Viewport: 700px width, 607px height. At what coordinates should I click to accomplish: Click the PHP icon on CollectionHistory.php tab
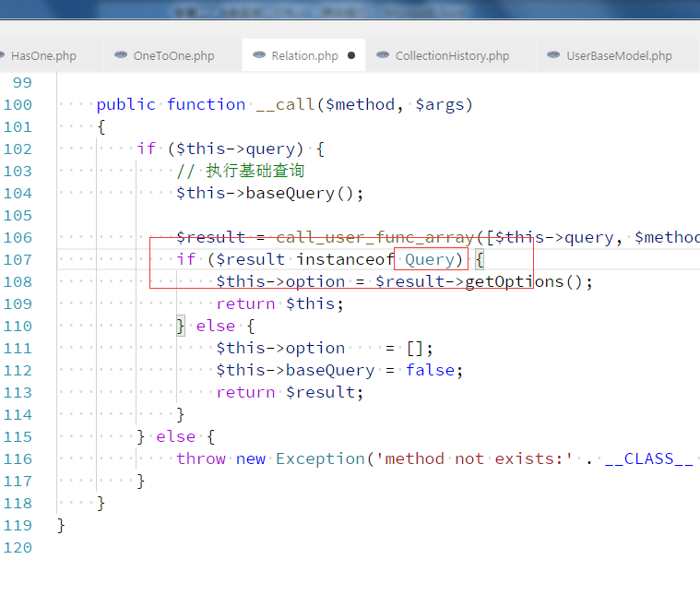pyautogui.click(x=383, y=55)
